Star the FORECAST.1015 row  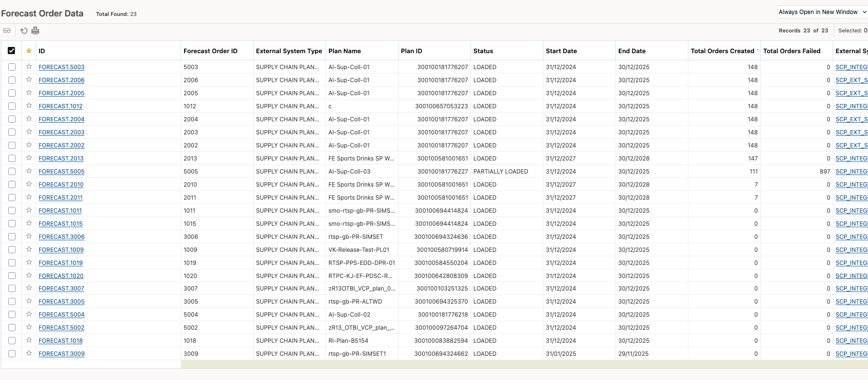click(x=29, y=223)
